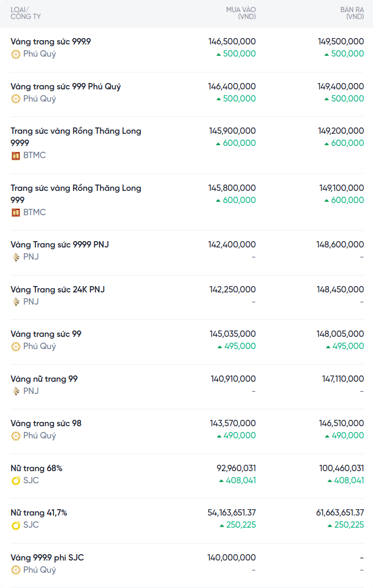The image size is (373, 588).
Task: Open the Nữ trang 68% entry
Action: [37, 468]
